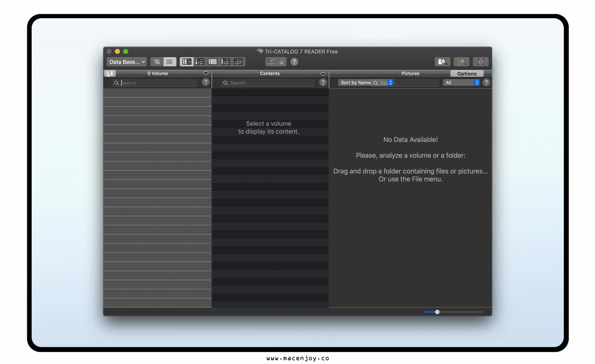The width and height of the screenshot is (595, 364).
Task: Select the fourth panel layout icon
Action: pyautogui.click(x=226, y=62)
